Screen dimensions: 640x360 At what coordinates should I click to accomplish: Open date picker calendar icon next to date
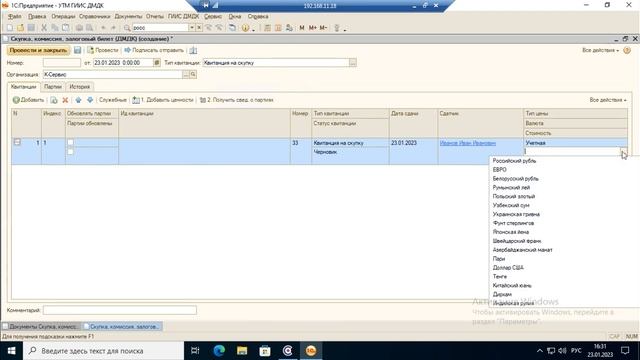click(156, 62)
